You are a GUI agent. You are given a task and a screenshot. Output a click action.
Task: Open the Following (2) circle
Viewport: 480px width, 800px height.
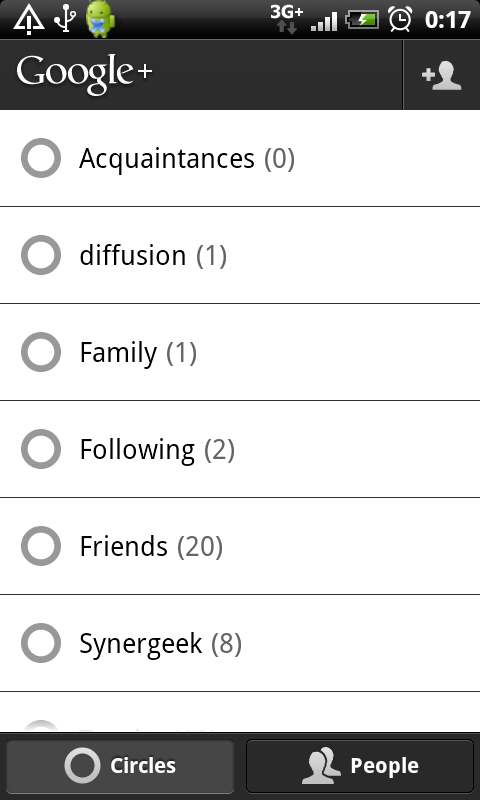(x=240, y=449)
